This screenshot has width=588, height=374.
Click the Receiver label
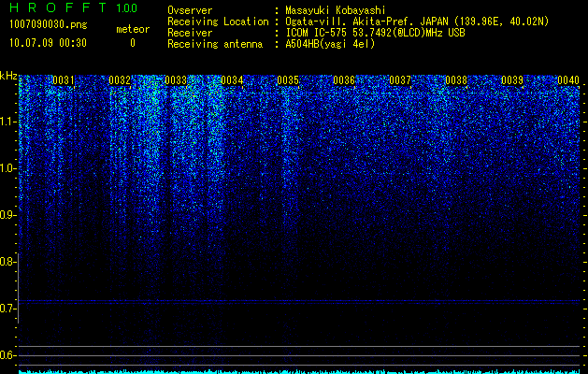coord(190,33)
